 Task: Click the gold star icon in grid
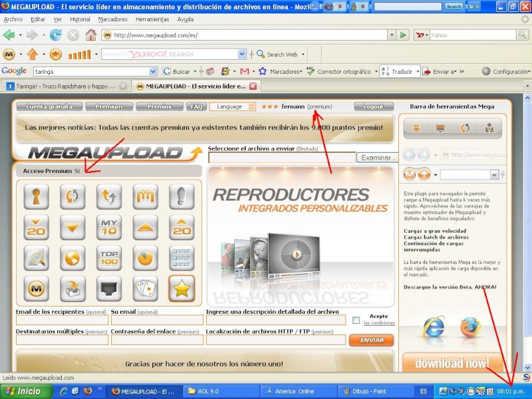point(182,289)
